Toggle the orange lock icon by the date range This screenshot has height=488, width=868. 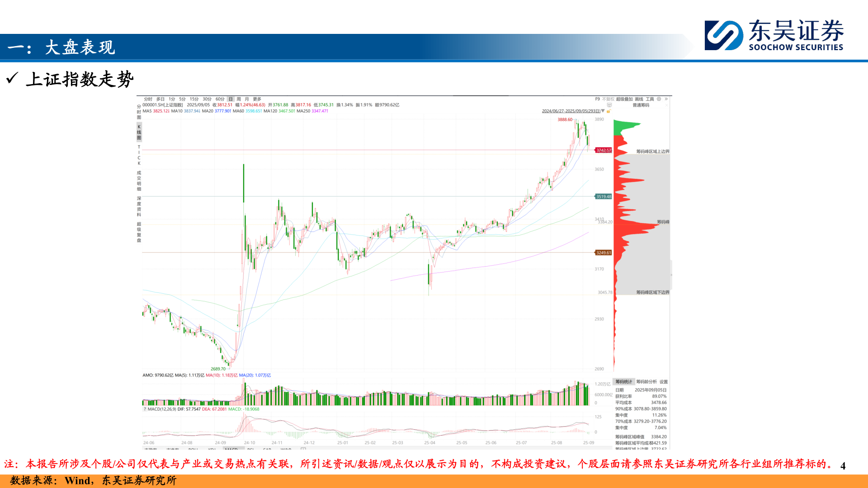pyautogui.click(x=609, y=111)
